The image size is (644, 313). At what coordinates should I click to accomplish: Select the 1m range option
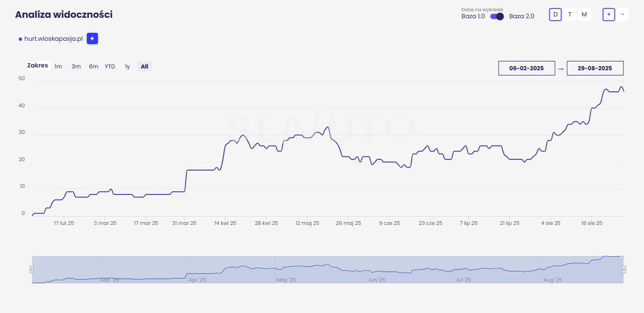tap(58, 67)
